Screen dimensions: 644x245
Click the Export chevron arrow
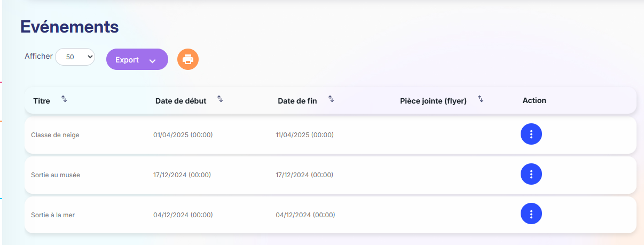pyautogui.click(x=153, y=61)
